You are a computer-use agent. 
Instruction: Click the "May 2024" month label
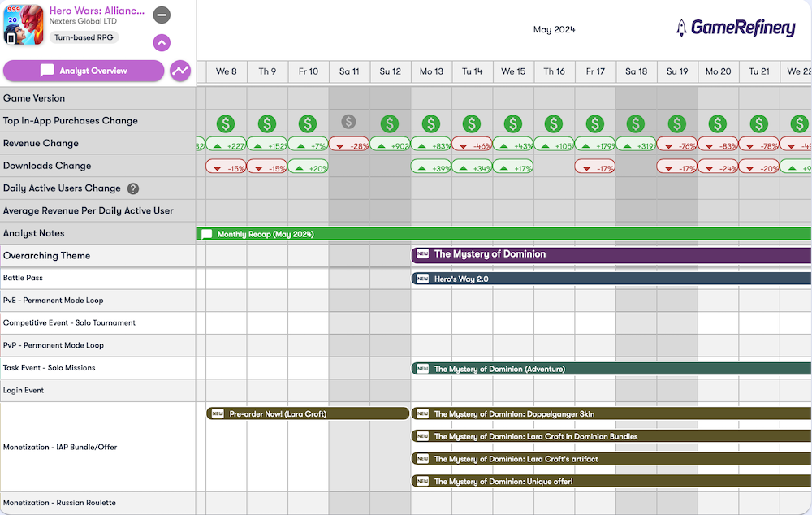[554, 29]
